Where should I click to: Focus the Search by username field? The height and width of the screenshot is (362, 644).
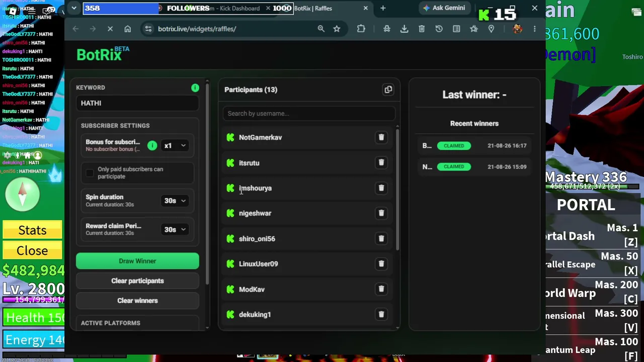pos(309,113)
